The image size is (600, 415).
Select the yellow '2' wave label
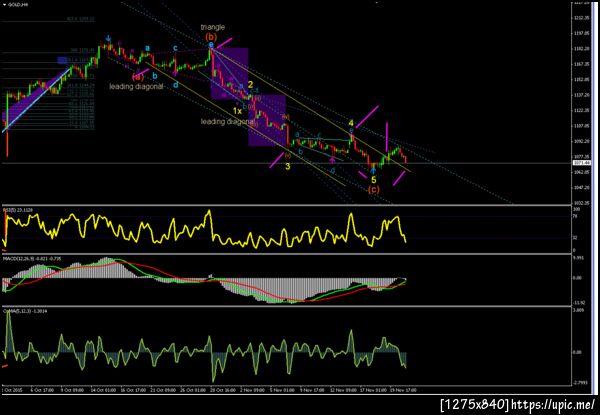(x=250, y=85)
